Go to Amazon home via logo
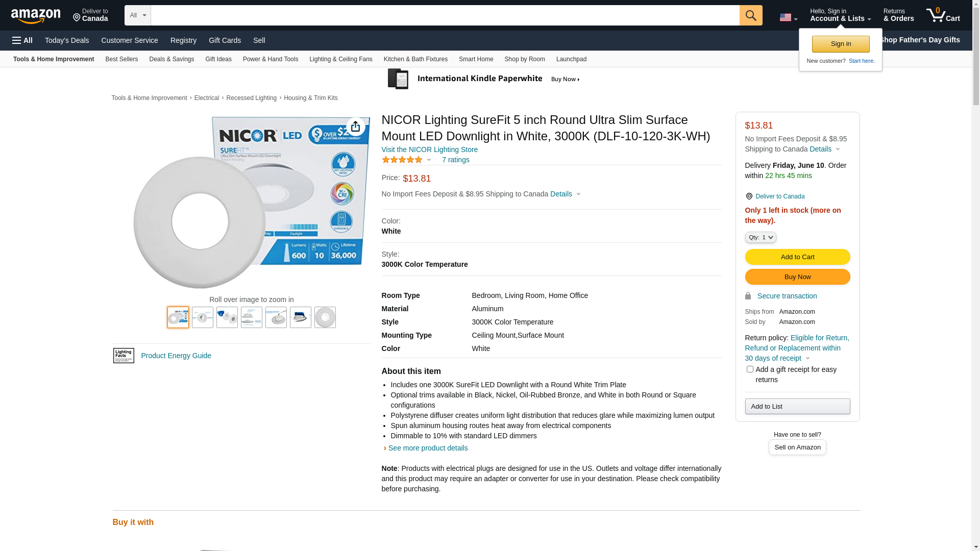The height and width of the screenshot is (551, 980). (36, 16)
